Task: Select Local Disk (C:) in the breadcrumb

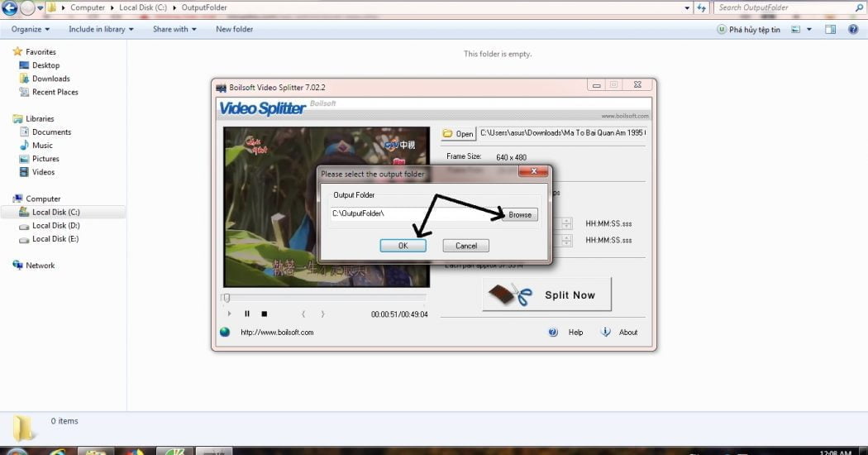Action: [143, 7]
